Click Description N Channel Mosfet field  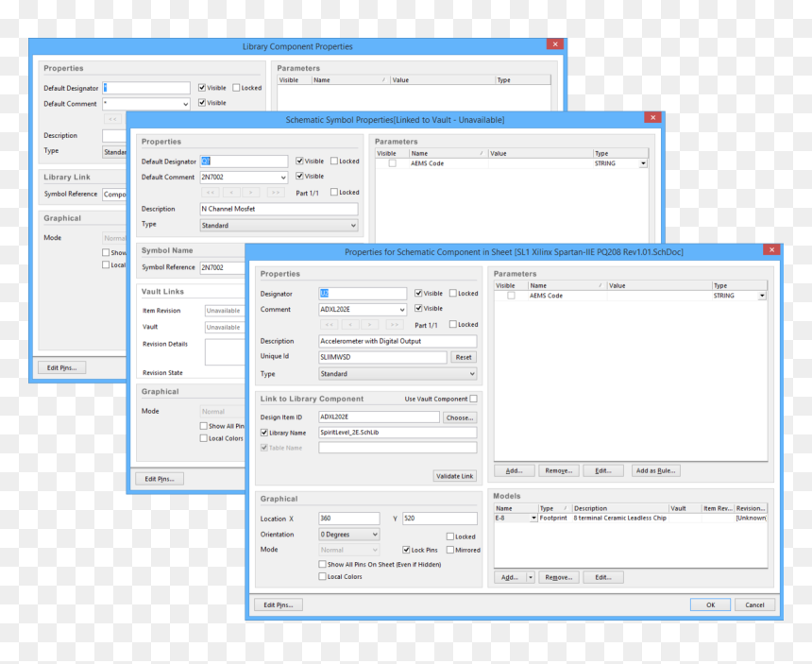point(279,210)
